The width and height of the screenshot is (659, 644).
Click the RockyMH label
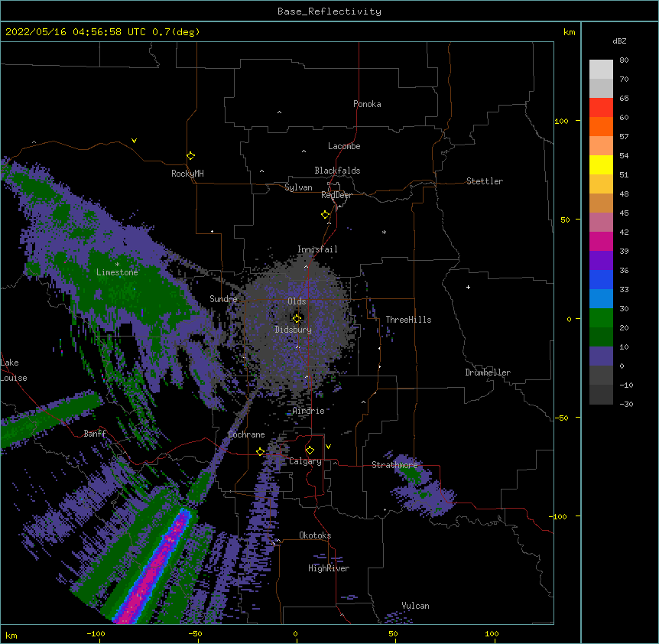point(187,174)
